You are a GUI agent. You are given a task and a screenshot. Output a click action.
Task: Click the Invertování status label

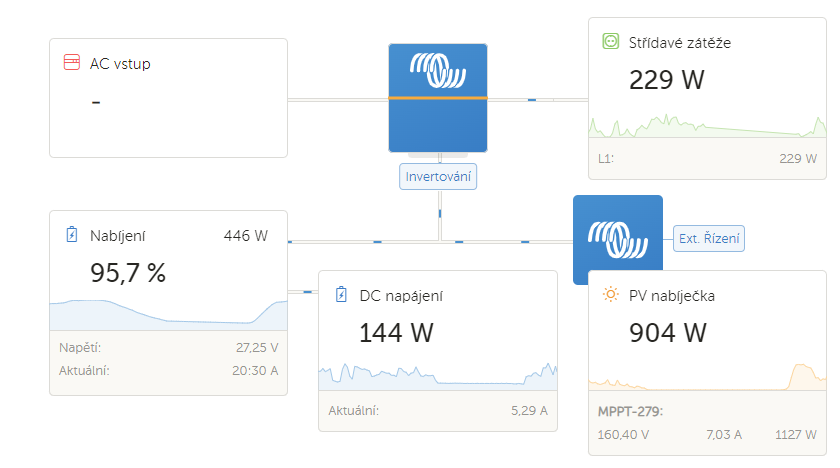pos(438,176)
